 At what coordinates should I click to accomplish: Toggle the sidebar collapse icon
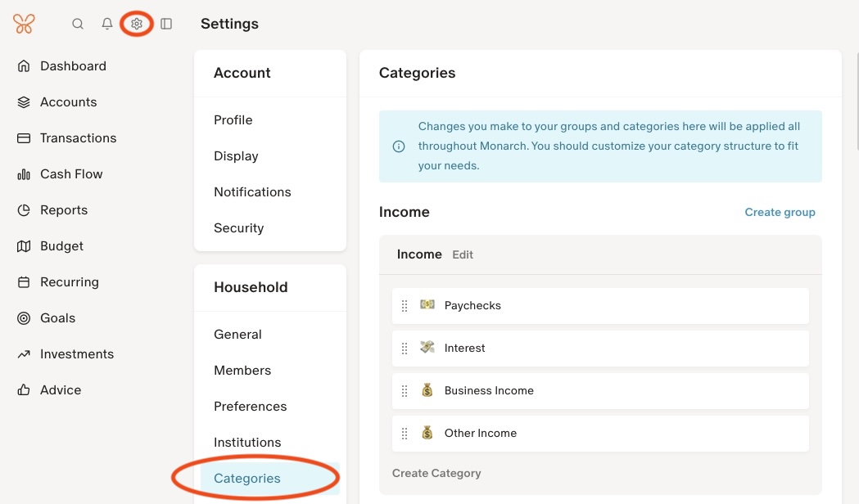[x=166, y=24]
